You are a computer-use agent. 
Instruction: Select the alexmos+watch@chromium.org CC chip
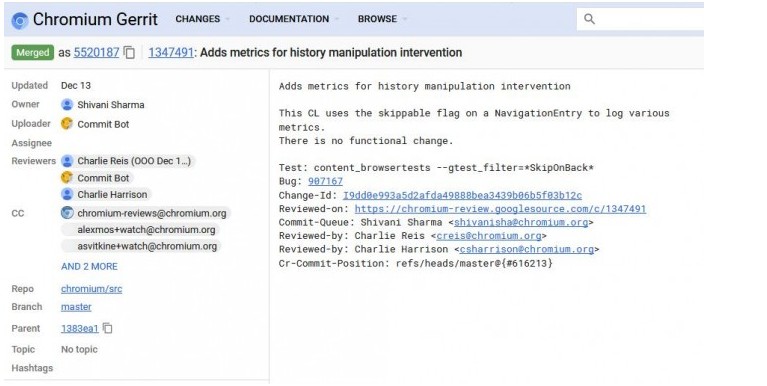click(x=140, y=229)
